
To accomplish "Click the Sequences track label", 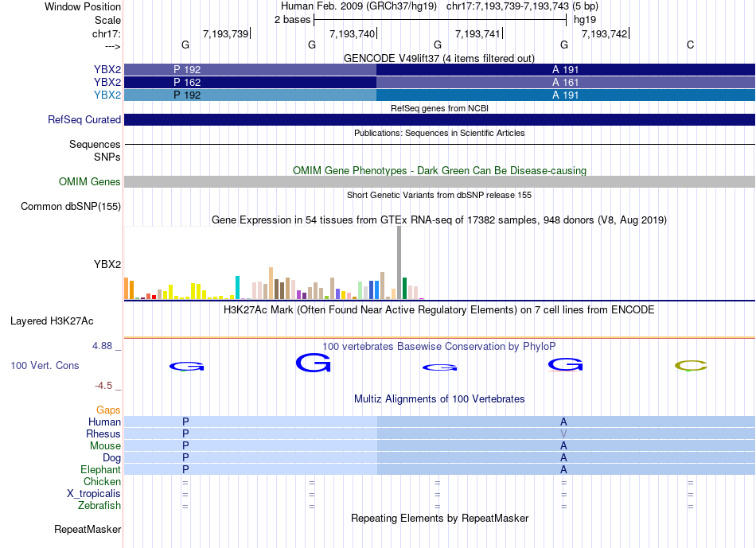I will point(95,144).
